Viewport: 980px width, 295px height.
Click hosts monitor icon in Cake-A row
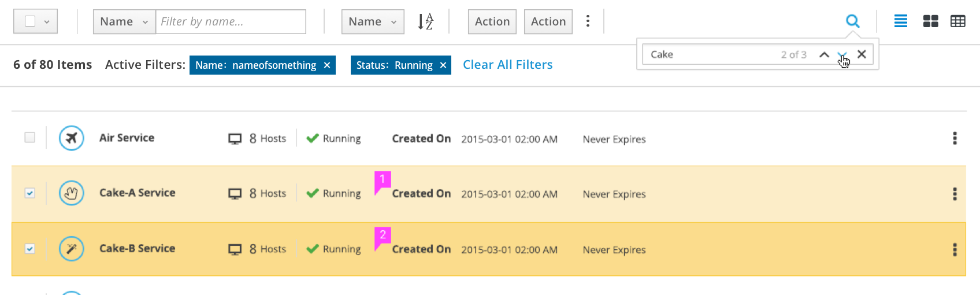235,194
